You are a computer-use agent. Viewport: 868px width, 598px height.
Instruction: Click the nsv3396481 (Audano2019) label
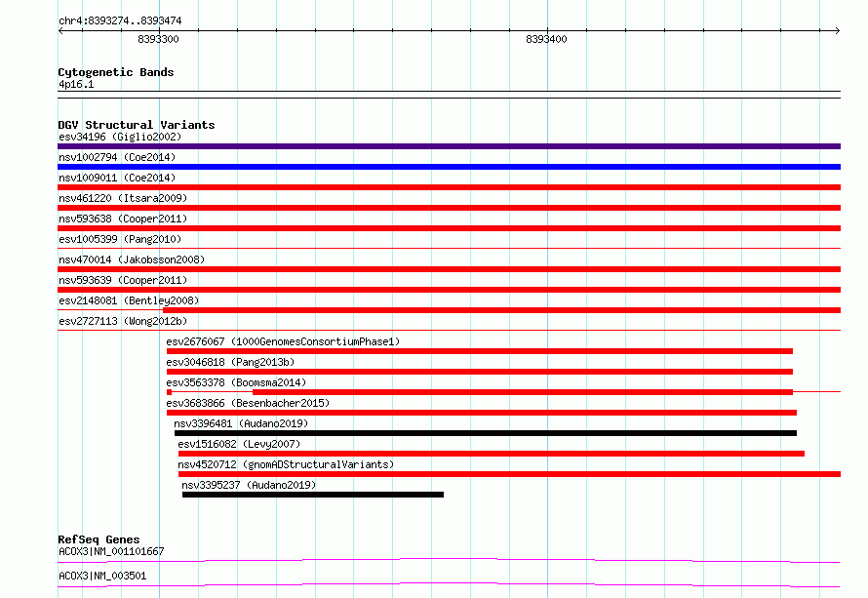[x=241, y=423]
